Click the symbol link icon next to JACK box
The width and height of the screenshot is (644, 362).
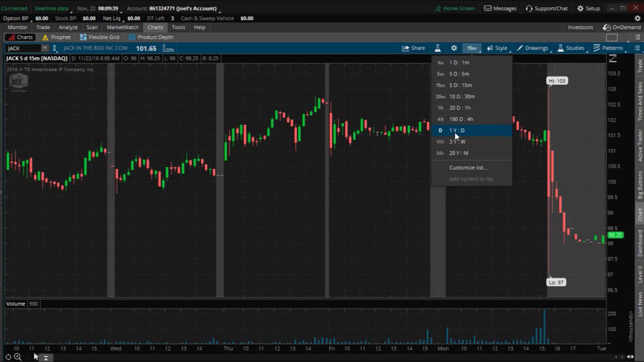click(x=55, y=48)
